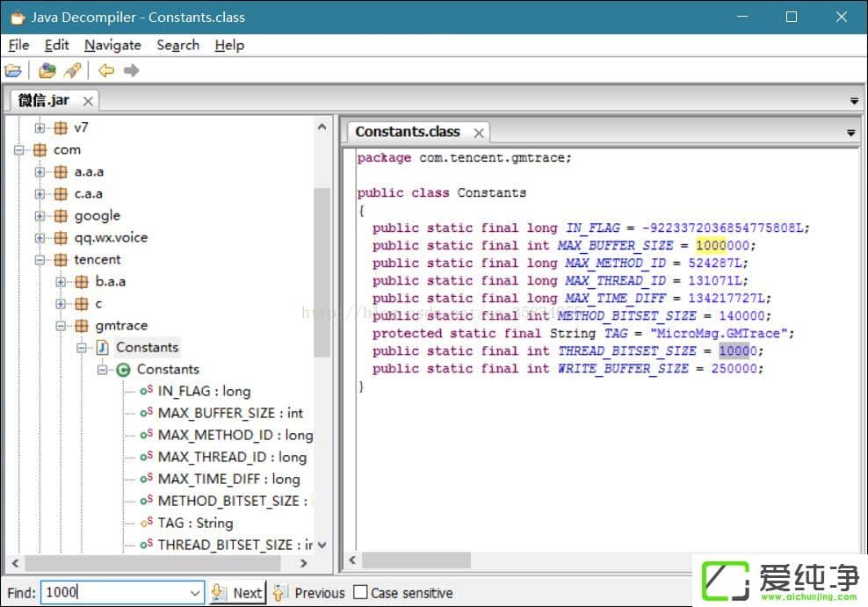Toggle the Case sensitive checkbox
The height and width of the screenshot is (607, 868).
pyautogui.click(x=360, y=593)
